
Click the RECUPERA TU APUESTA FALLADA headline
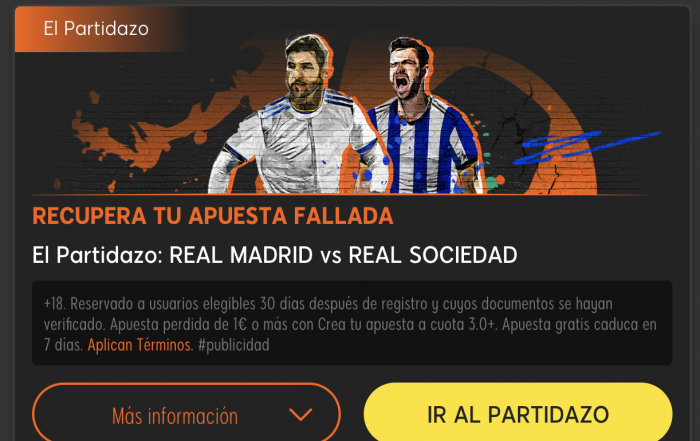(212, 216)
